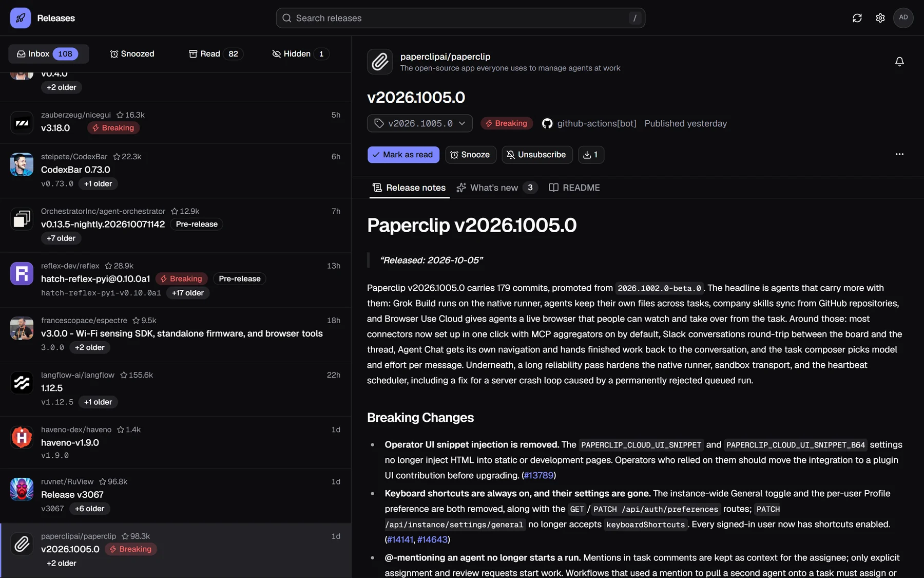This screenshot has width=924, height=578.
Task: Snooze this release
Action: pos(471,155)
